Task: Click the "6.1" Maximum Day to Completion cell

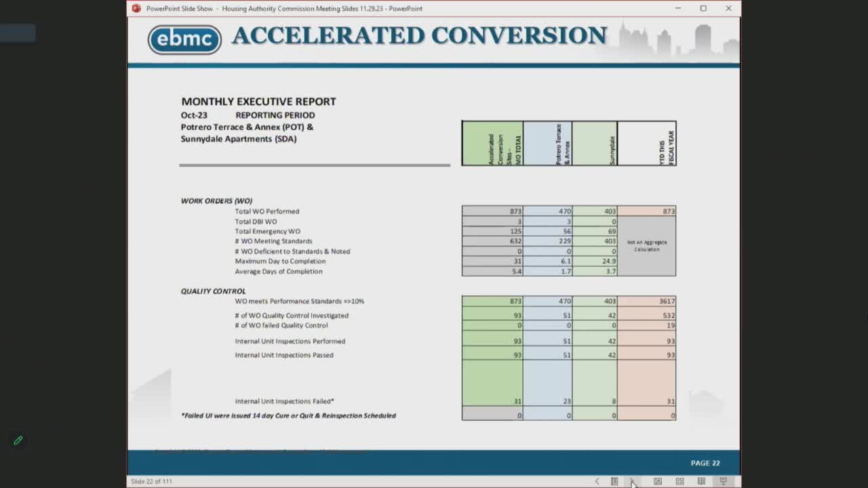Action: coord(547,261)
